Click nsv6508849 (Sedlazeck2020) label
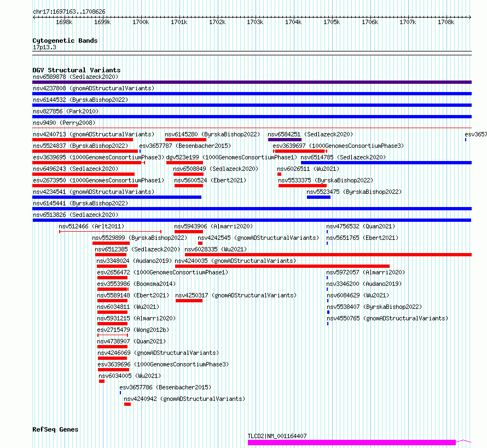Screen dimensions: 487x448 coord(216,169)
